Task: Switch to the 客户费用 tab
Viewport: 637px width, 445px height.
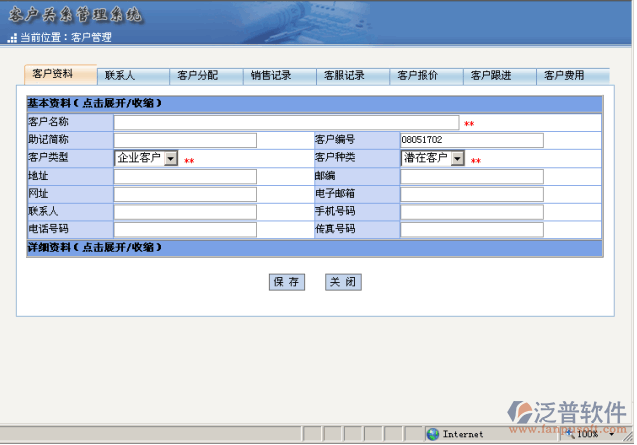Action: (x=565, y=75)
